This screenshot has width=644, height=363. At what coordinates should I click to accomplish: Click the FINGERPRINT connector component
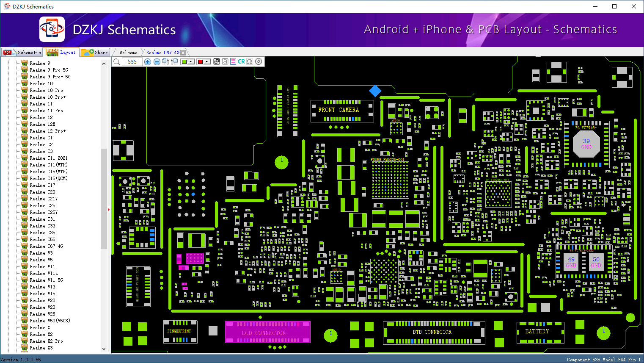(180, 332)
